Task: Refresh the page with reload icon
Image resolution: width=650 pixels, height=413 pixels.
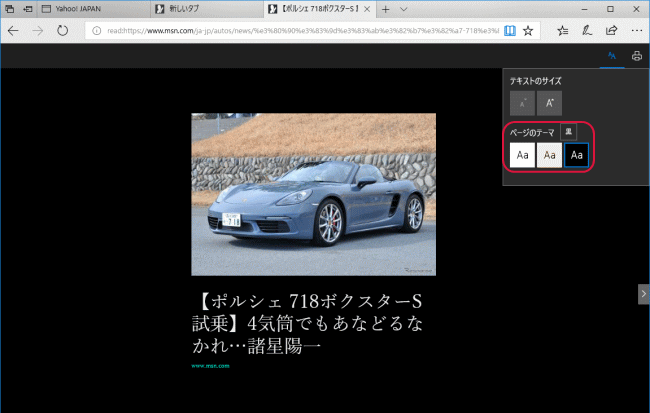Action: click(x=63, y=31)
